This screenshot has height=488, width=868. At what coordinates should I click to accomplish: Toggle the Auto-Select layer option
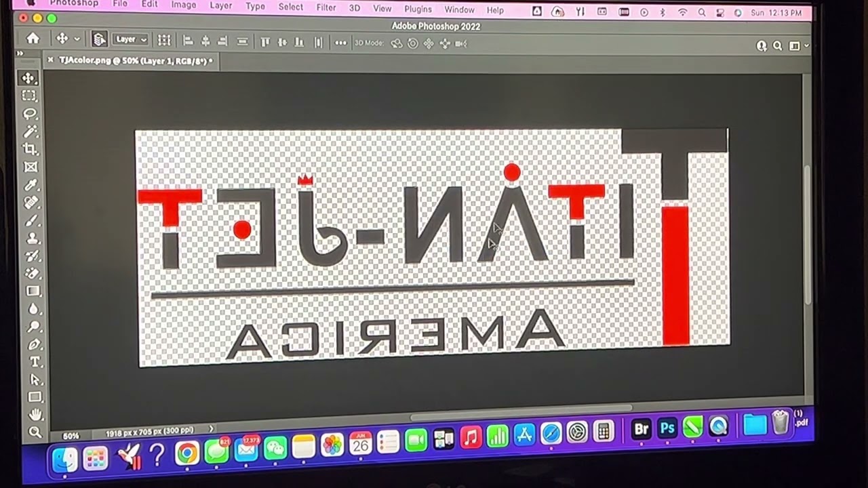99,40
